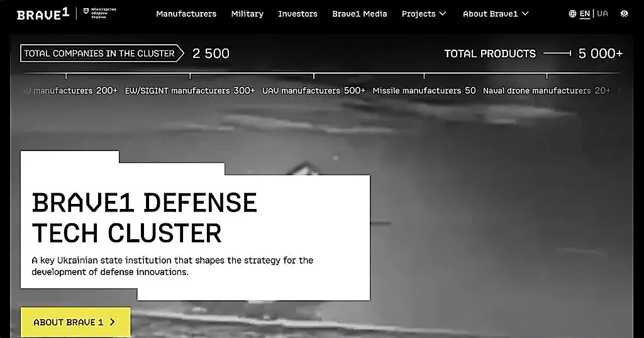Click the 2 500 companies count
This screenshot has height=338, width=644.
tap(211, 54)
